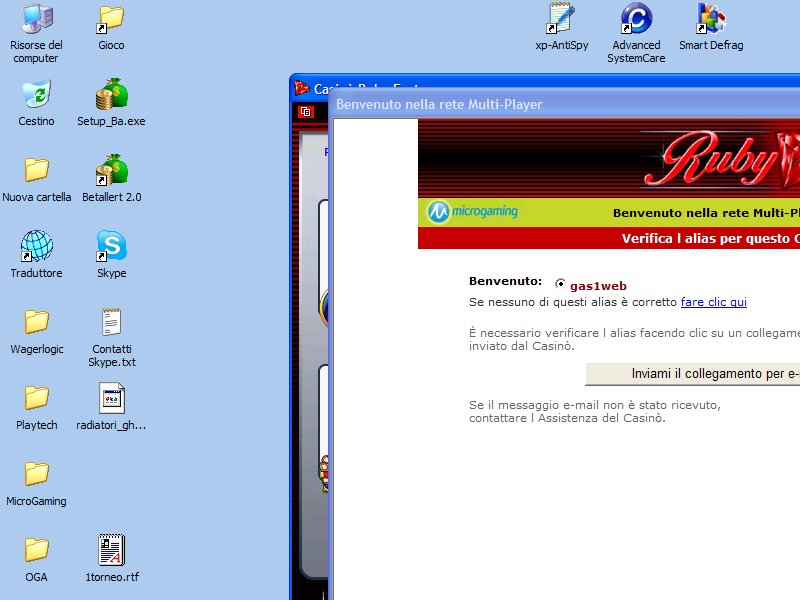Click the 'Benvenuto nella rete Multi-Player' title bar

click(565, 104)
